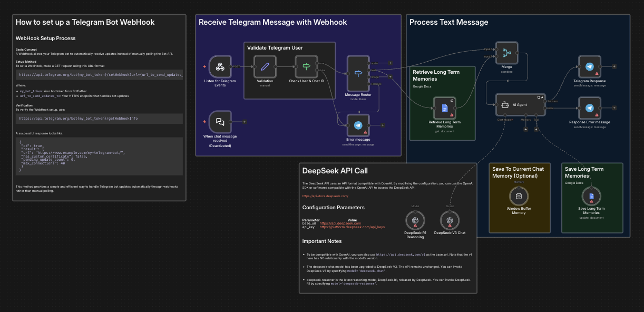
Task: Click the warning triangle on Telegram Response node
Action: (x=597, y=74)
